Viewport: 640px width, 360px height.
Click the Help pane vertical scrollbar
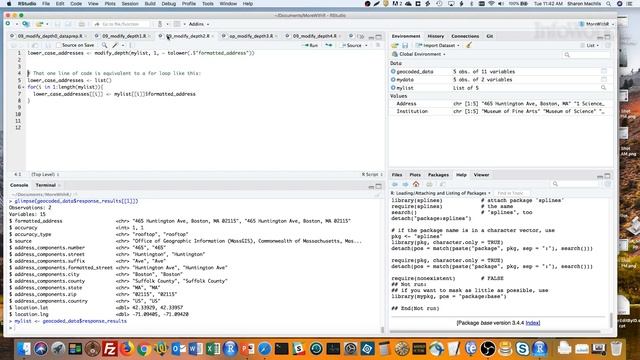(x=611, y=320)
